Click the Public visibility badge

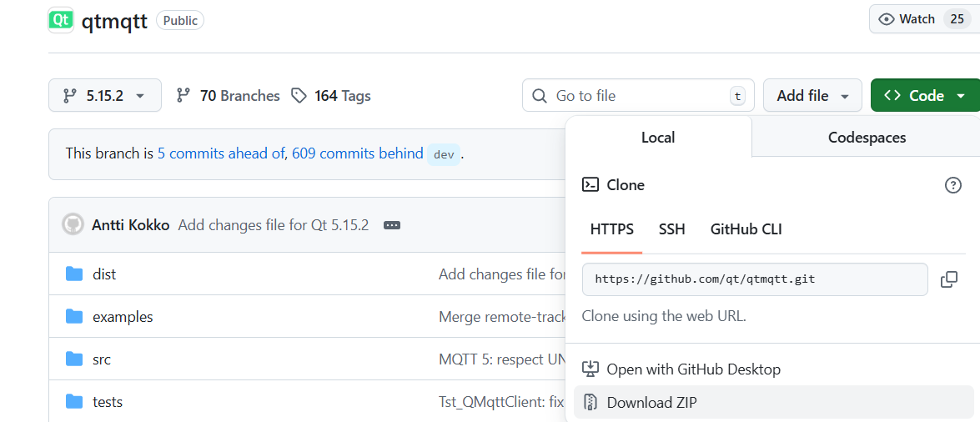180,20
